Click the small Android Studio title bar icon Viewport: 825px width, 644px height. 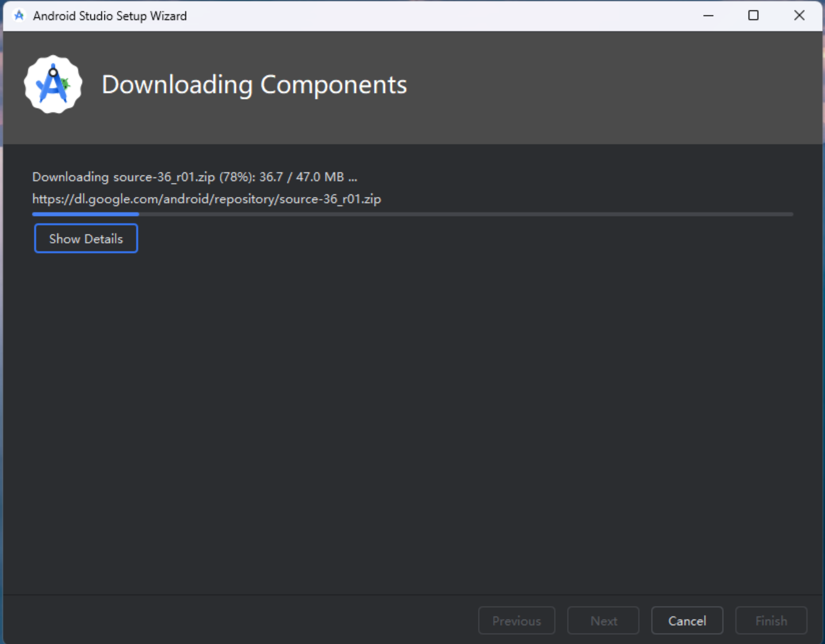19,16
